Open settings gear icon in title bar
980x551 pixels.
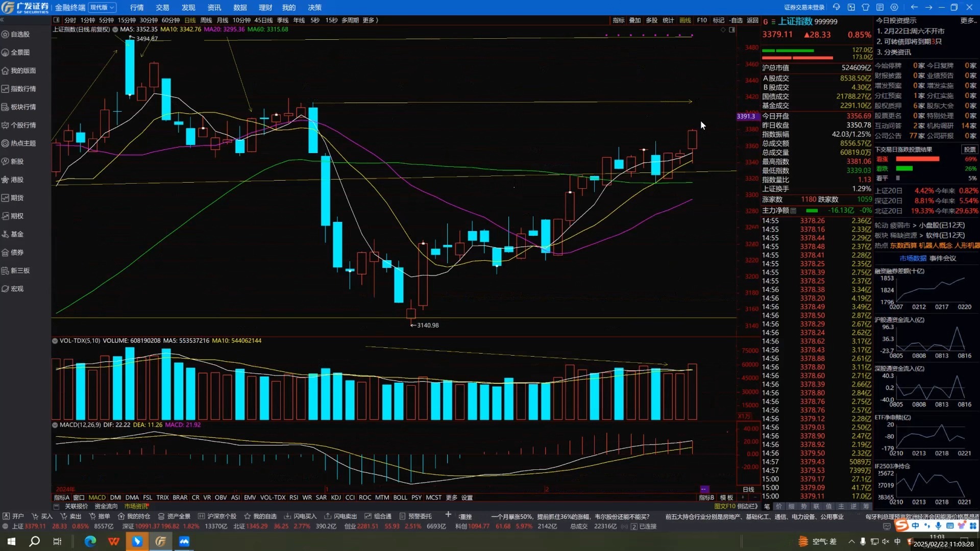[894, 7]
